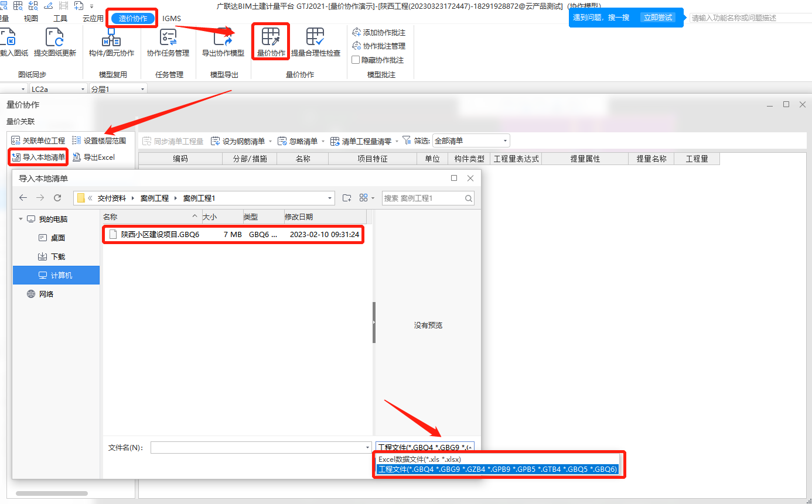Switch to the 工具 tab
The image size is (812, 504).
click(x=60, y=19)
